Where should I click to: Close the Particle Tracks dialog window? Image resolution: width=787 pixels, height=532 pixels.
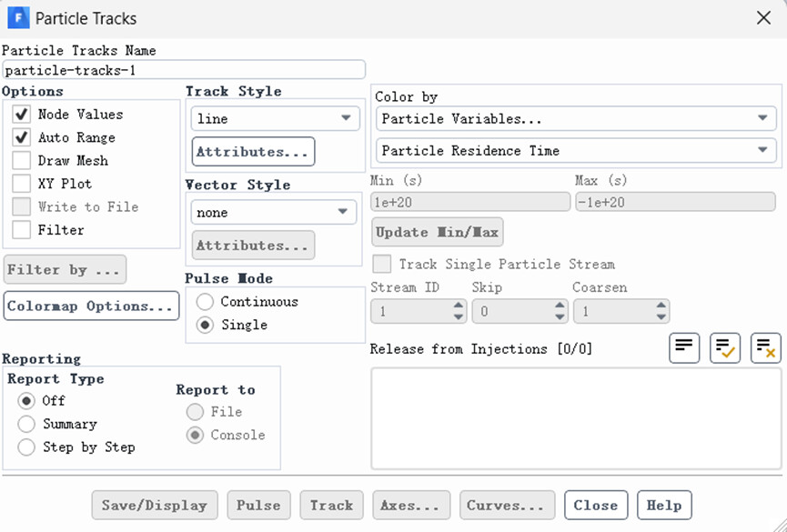click(x=764, y=17)
